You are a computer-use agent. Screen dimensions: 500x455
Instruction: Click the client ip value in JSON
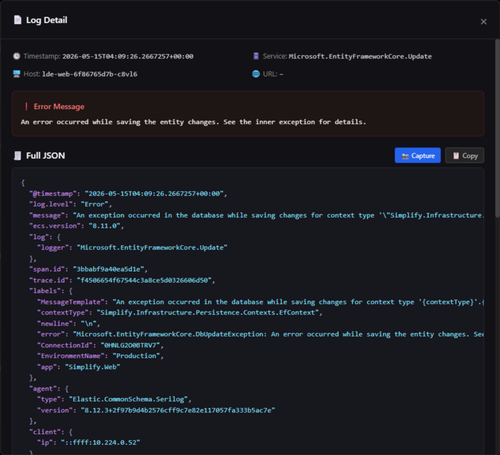(100, 442)
